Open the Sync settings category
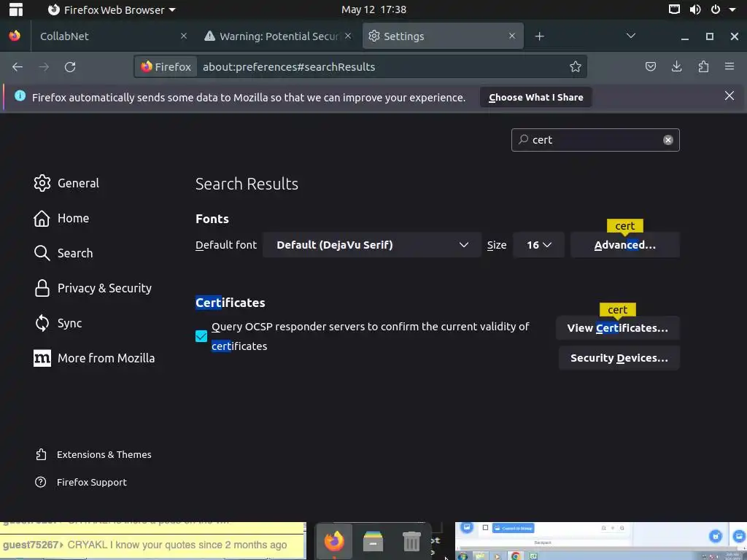Image resolution: width=747 pixels, height=560 pixels. (x=58, y=323)
